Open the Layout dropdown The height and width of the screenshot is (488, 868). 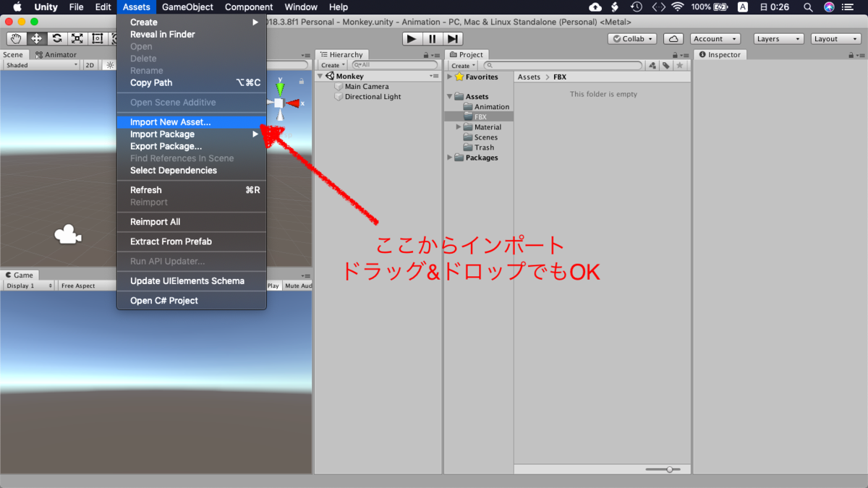[x=835, y=39]
